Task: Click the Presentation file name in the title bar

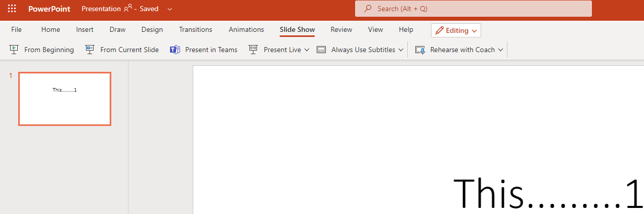Action: [101, 9]
